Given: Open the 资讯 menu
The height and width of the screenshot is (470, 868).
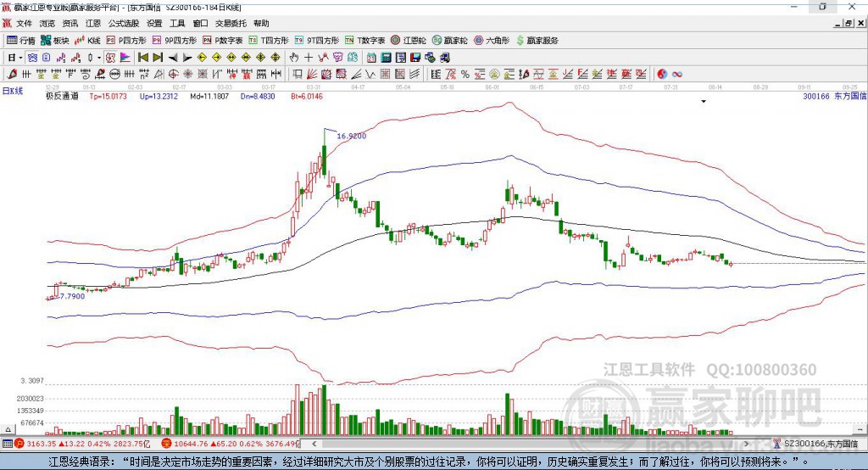Looking at the screenshot, I should 70,23.
